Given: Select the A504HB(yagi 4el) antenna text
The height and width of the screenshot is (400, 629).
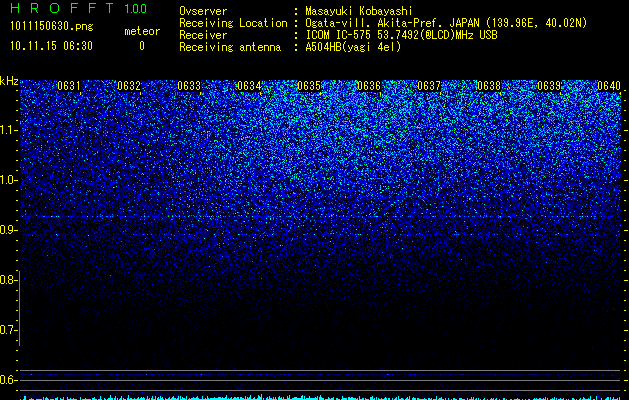Looking at the screenshot, I should 353,47.
